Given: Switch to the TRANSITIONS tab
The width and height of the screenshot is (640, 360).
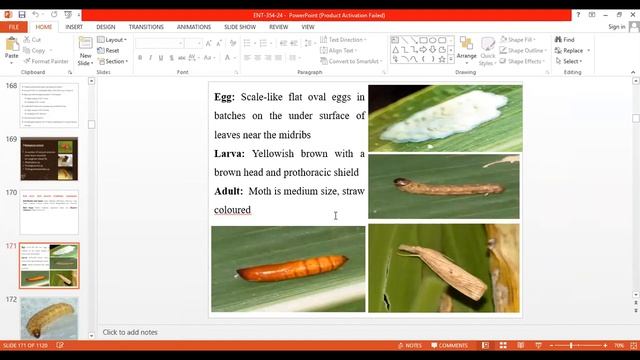Looking at the screenshot, I should (146, 27).
